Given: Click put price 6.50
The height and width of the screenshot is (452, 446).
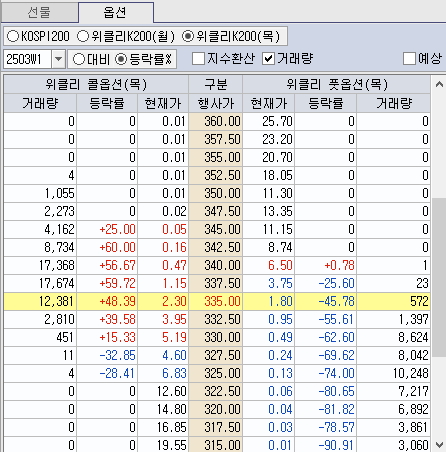Looking at the screenshot, I should pos(269,265).
